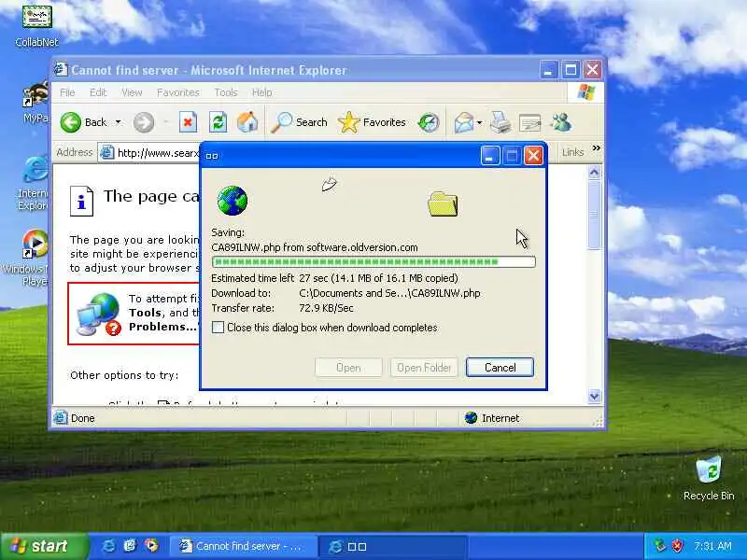Click the Windows flag logo in IE
Viewport: 747px width, 560px height.
586,91
